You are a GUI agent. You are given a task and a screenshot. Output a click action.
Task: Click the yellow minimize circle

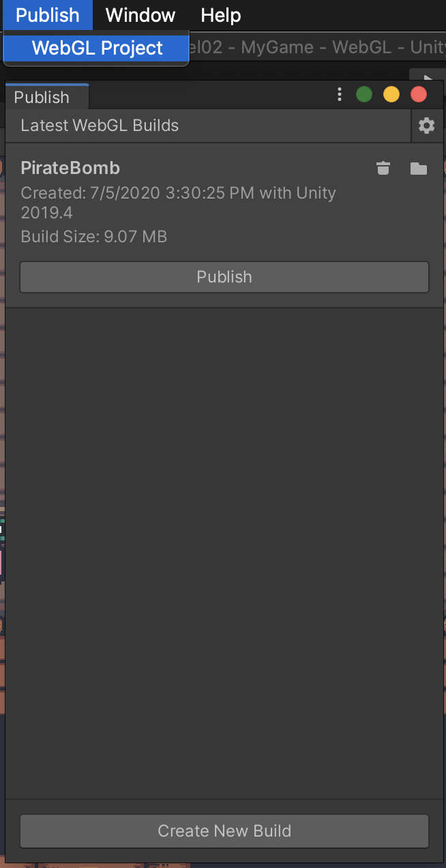coord(391,95)
